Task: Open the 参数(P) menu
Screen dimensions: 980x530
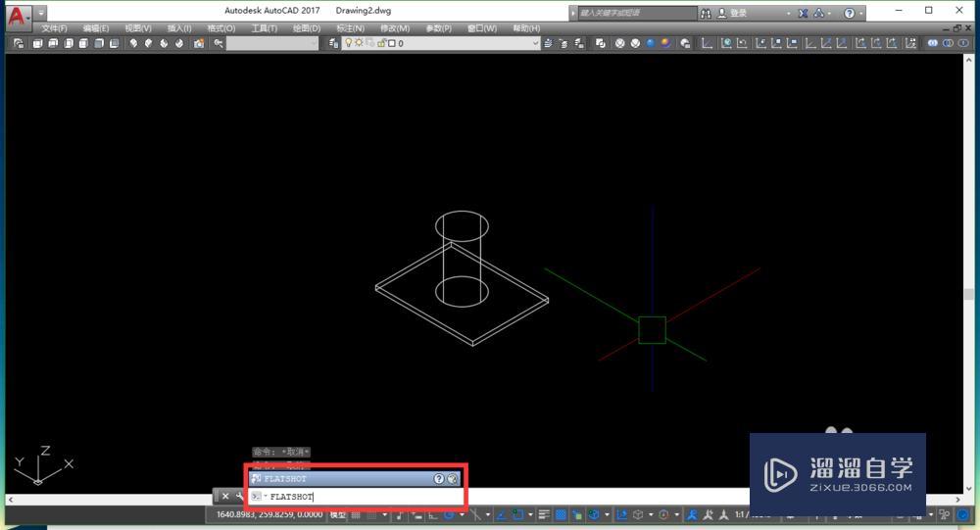Action: point(439,28)
